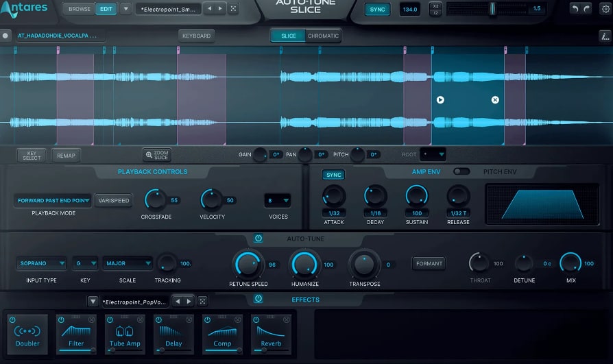Randomize the top preset with dice icon
This screenshot has width=613, height=364.
233,9
